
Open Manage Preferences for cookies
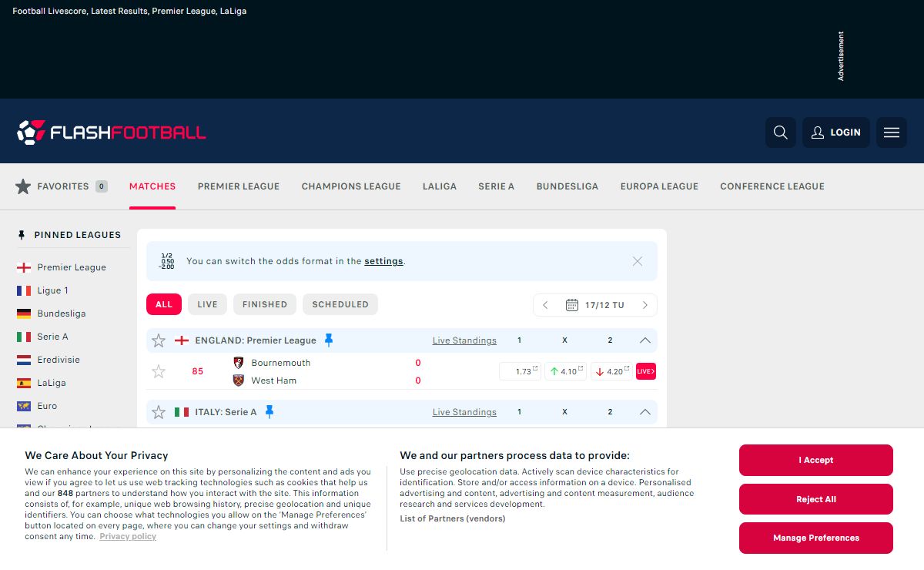816,538
